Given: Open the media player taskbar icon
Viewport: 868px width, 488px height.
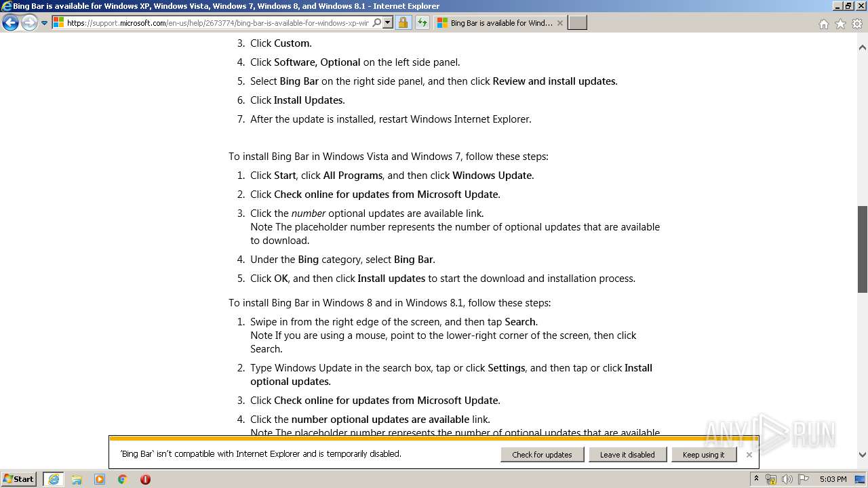Looking at the screenshot, I should (x=100, y=479).
